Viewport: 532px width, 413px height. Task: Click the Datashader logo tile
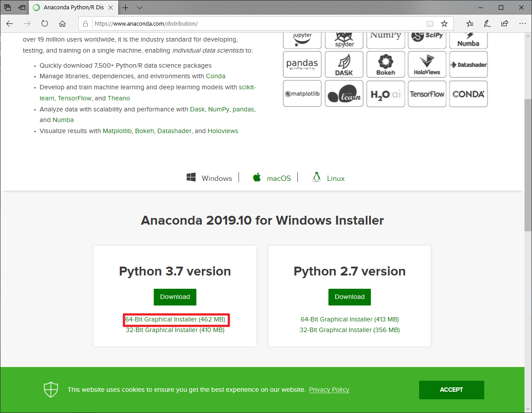[x=468, y=65]
